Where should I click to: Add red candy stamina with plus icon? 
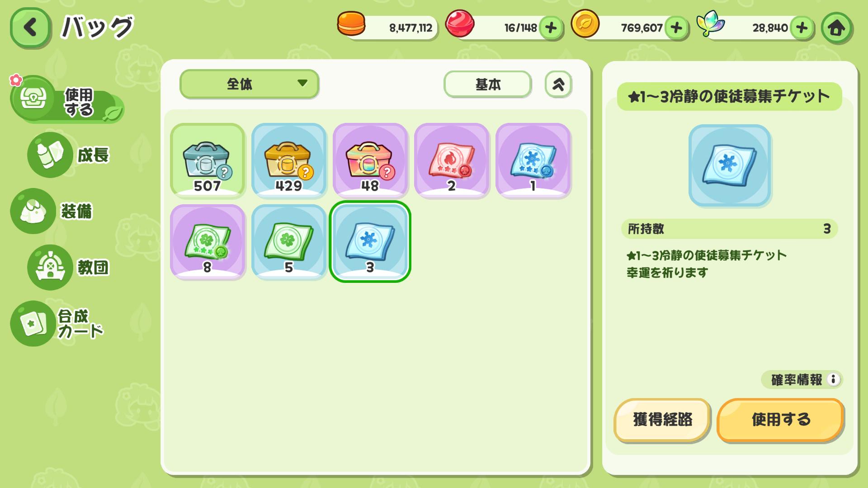[x=551, y=28]
